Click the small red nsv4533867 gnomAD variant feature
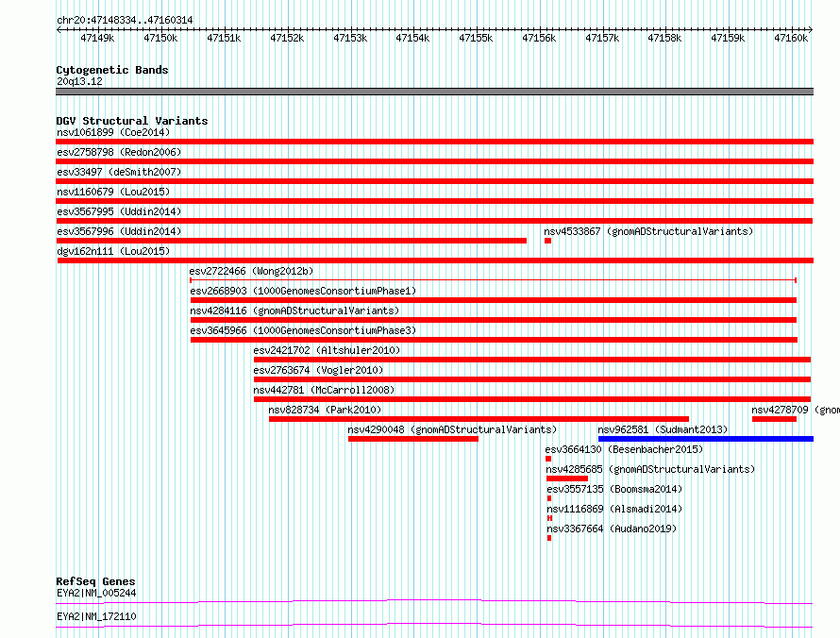The height and width of the screenshot is (638, 840). 547,241
